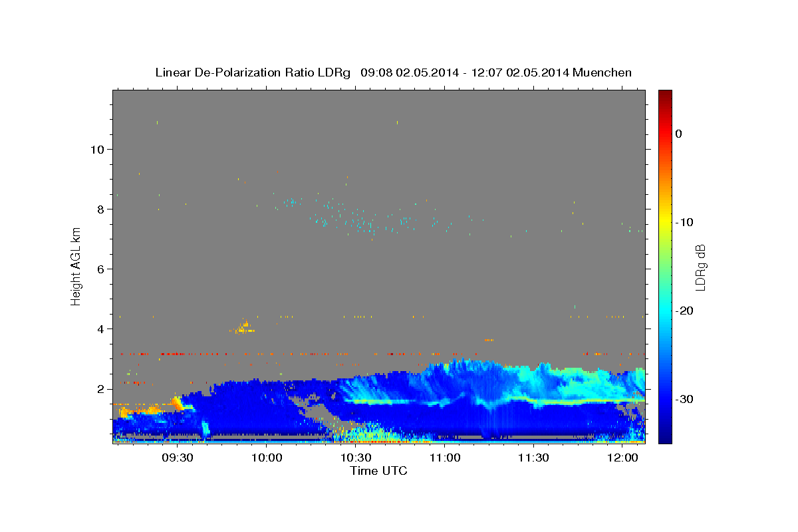Click the colorbar tick label -30

pyautogui.click(x=685, y=399)
